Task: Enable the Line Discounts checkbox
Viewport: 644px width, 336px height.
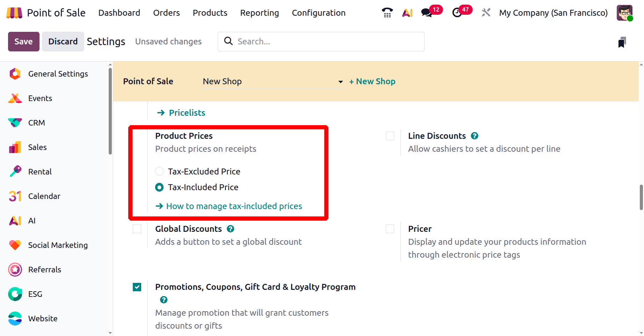Action: [x=390, y=136]
